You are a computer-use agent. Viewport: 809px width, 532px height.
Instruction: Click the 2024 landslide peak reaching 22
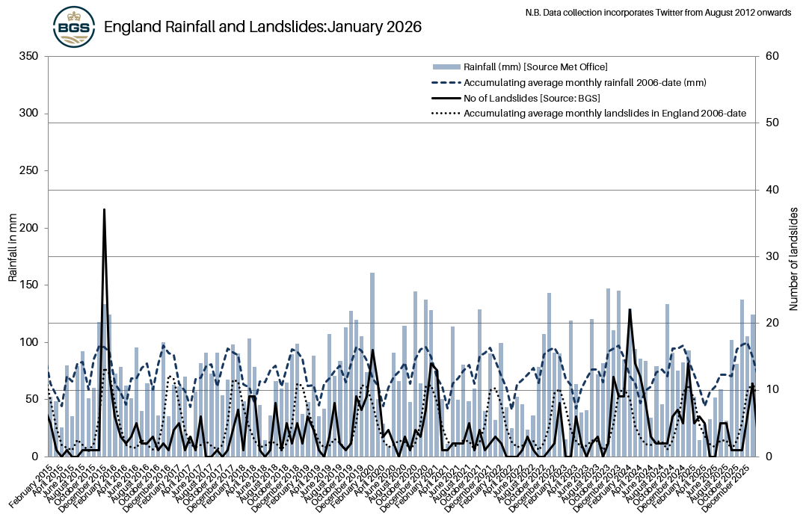[x=630, y=309]
